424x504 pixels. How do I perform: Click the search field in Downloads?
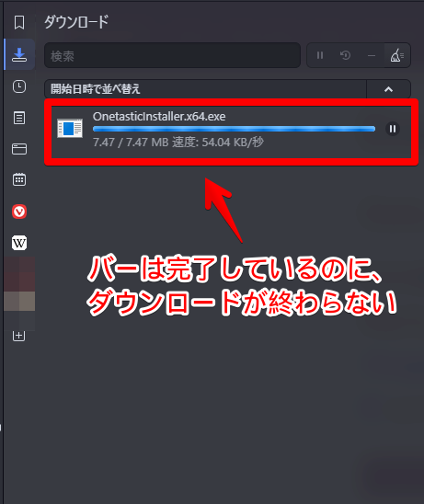tap(172, 55)
